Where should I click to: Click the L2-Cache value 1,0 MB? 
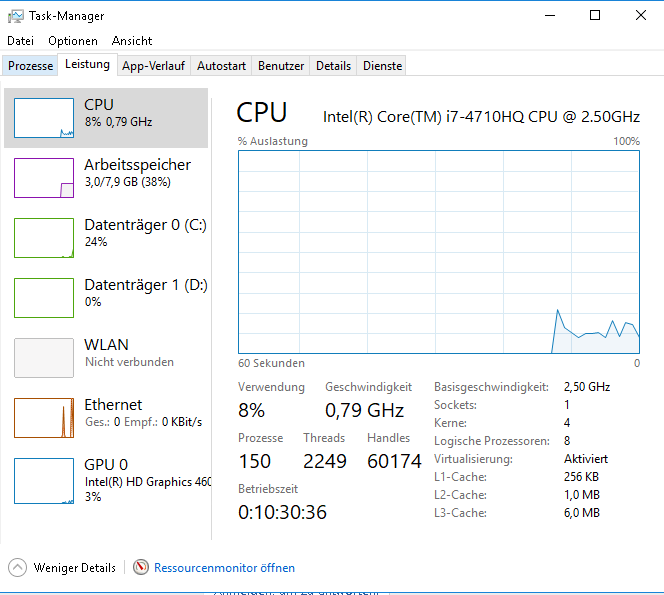tap(582, 495)
